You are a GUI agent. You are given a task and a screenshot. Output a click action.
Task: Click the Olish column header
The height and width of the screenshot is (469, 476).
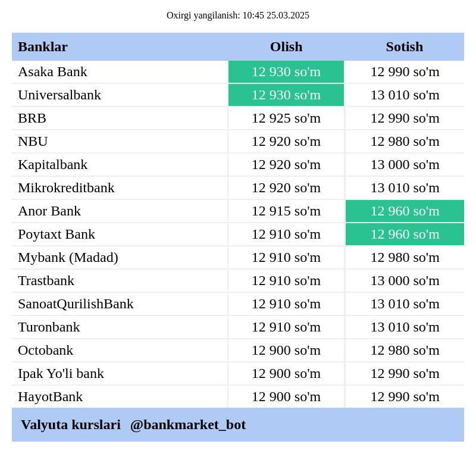pyautogui.click(x=286, y=47)
